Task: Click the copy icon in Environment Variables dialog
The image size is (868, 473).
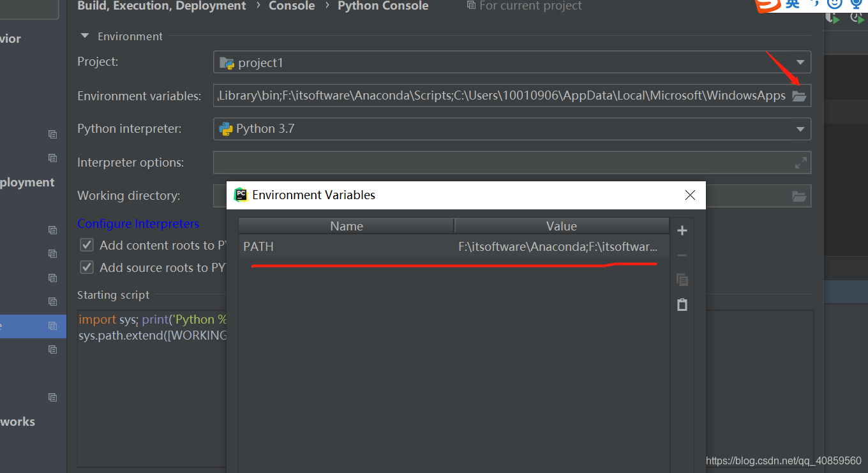Action: coord(682,280)
